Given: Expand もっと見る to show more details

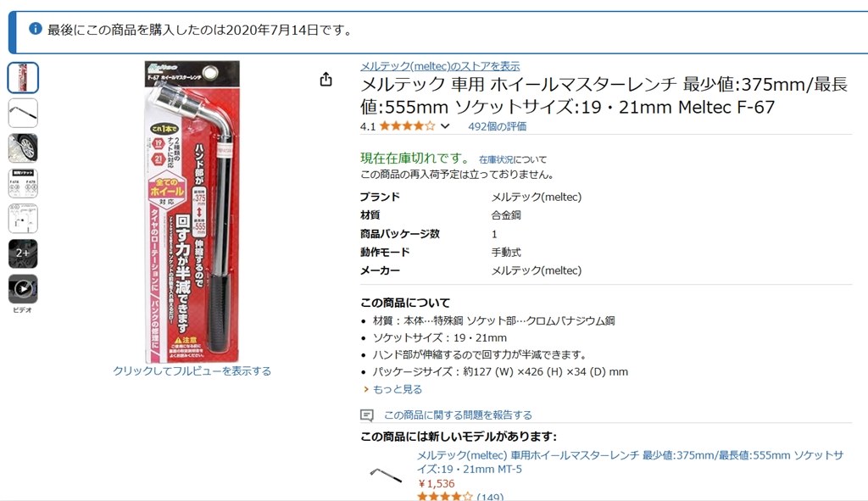Looking at the screenshot, I should [x=392, y=389].
